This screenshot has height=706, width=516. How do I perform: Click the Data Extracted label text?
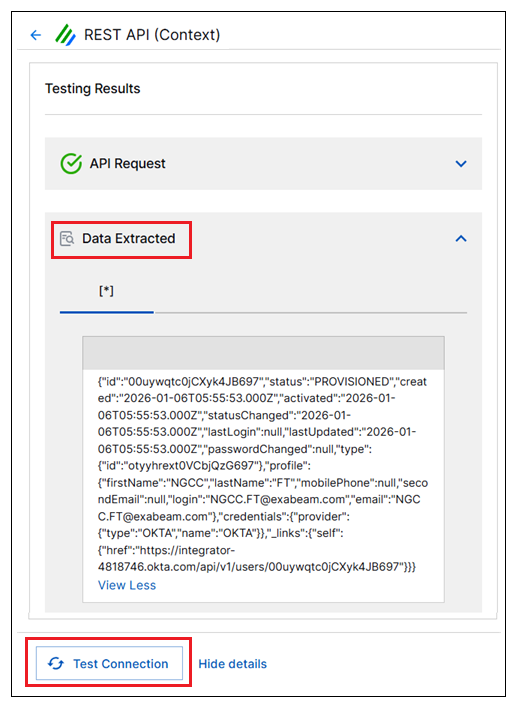click(128, 238)
